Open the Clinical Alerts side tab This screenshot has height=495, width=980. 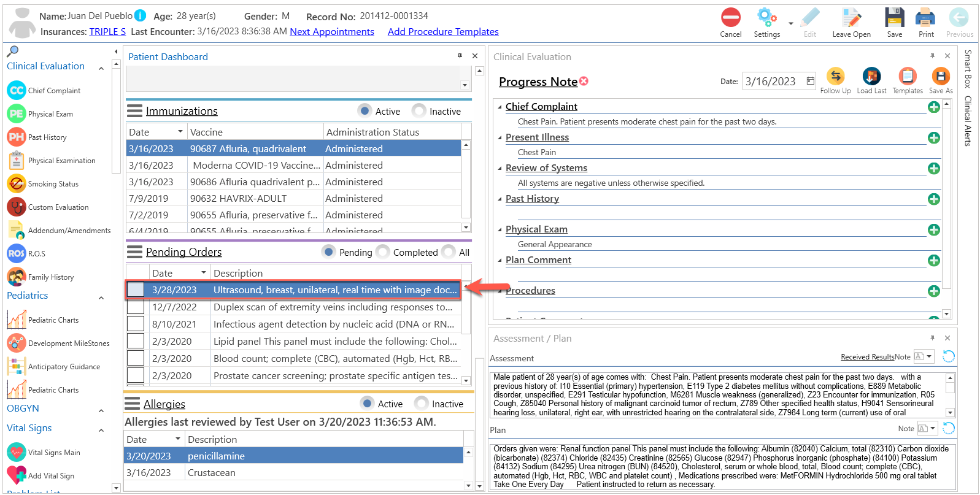click(x=968, y=121)
